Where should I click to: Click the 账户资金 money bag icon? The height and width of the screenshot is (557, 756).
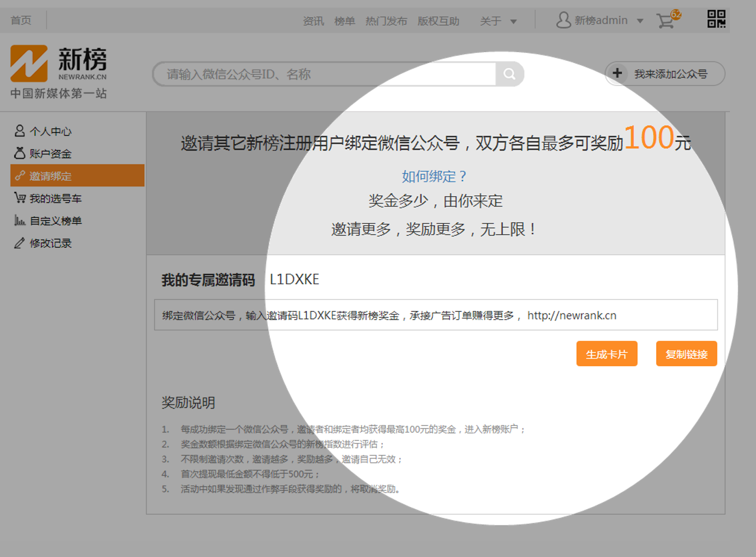pyautogui.click(x=20, y=153)
